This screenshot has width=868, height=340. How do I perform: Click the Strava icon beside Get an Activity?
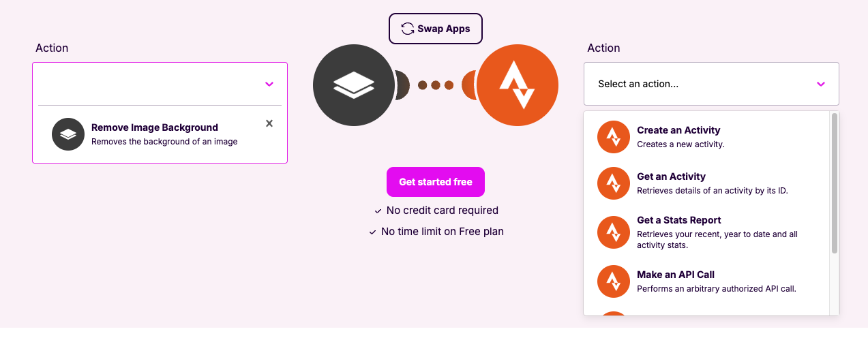click(612, 183)
